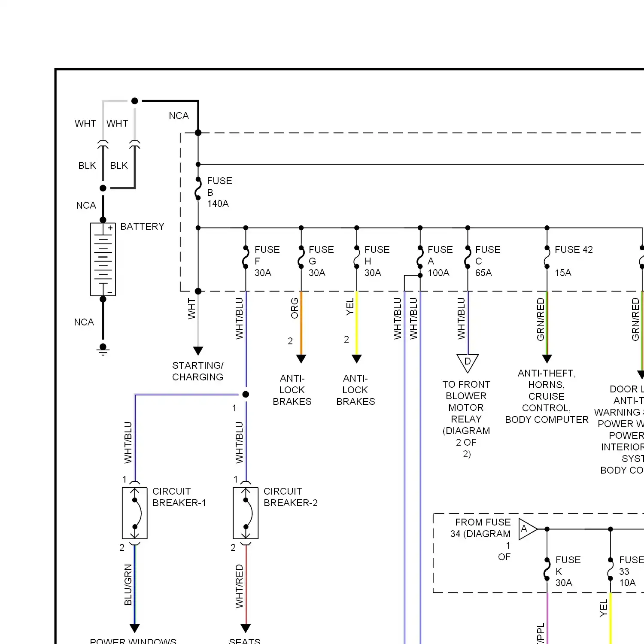644x644 pixels.
Task: Click the GRN/RED label below Fuse 42
Action: click(x=541, y=319)
